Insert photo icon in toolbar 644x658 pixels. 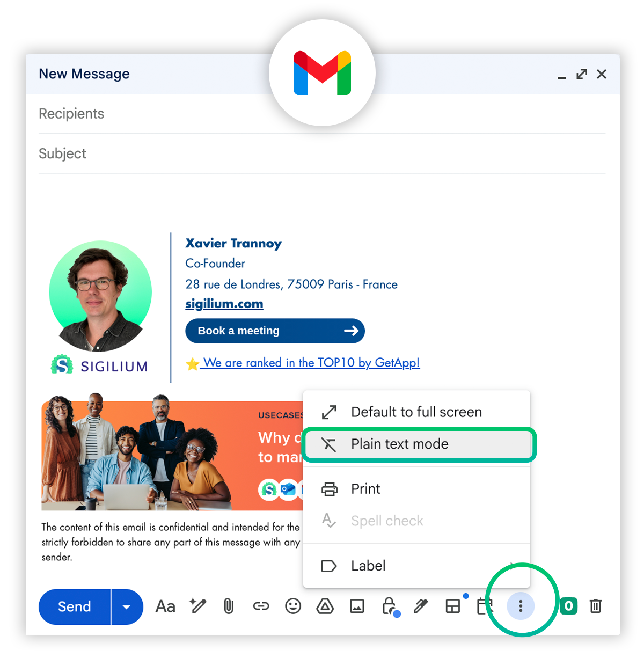[357, 606]
